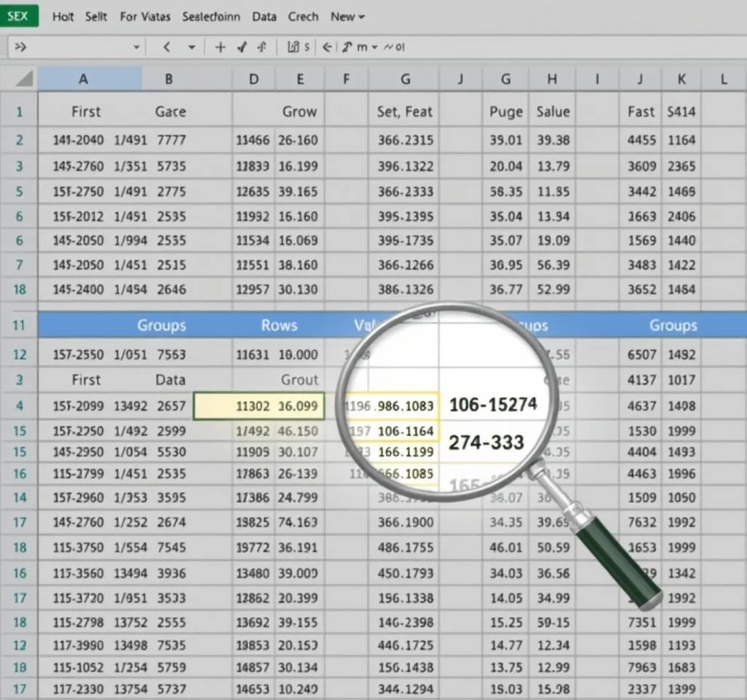Open dropdown arrow next to left chevron

(x=192, y=47)
